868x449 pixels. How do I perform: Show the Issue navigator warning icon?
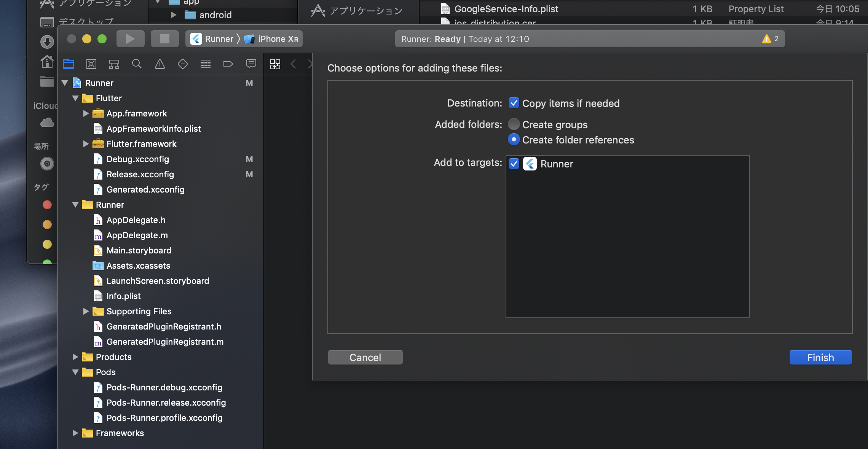pyautogui.click(x=160, y=64)
